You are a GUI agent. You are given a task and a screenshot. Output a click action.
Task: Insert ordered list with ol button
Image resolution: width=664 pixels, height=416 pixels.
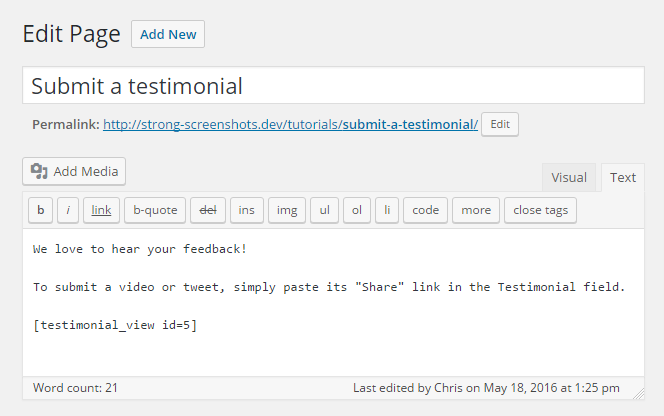[357, 210]
